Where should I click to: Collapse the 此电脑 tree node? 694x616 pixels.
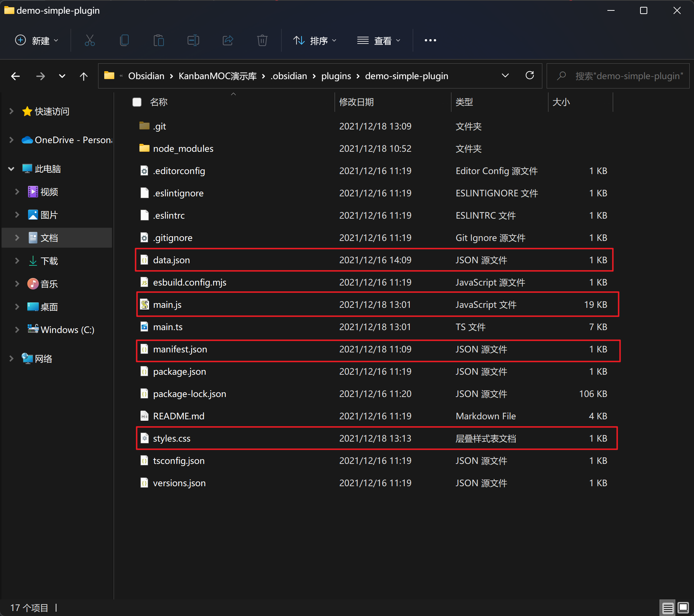(x=11, y=169)
